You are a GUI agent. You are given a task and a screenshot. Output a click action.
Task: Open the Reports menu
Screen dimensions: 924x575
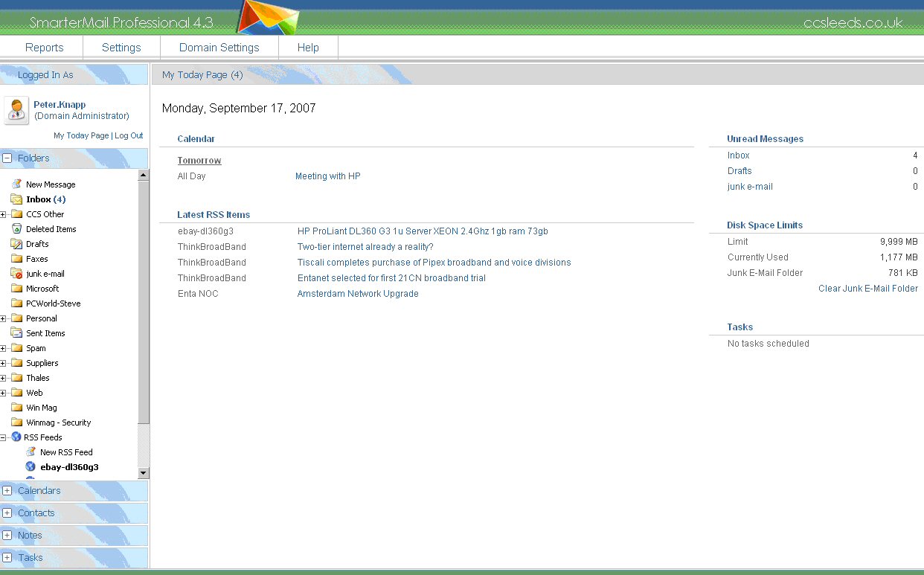[45, 48]
